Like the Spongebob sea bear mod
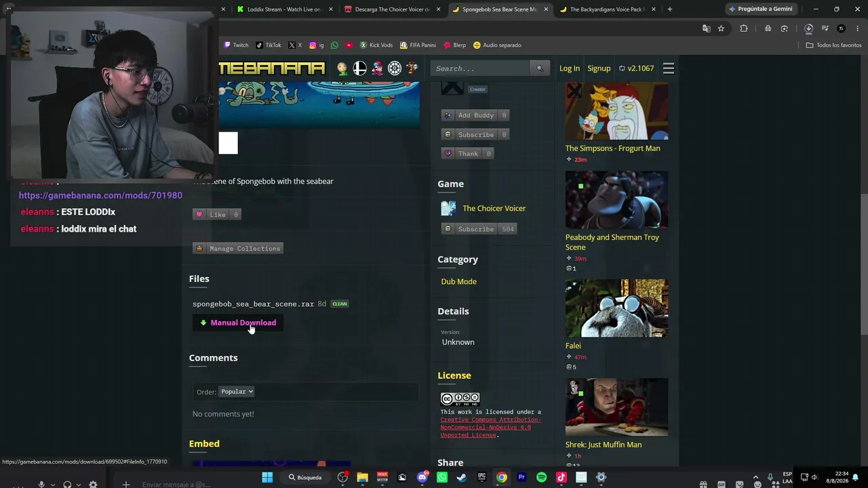This screenshot has width=868, height=488. 218,214
